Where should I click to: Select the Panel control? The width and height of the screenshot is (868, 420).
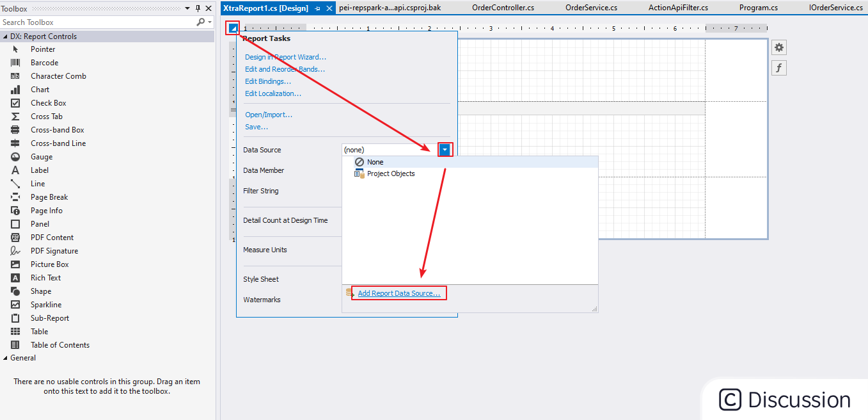tap(40, 224)
